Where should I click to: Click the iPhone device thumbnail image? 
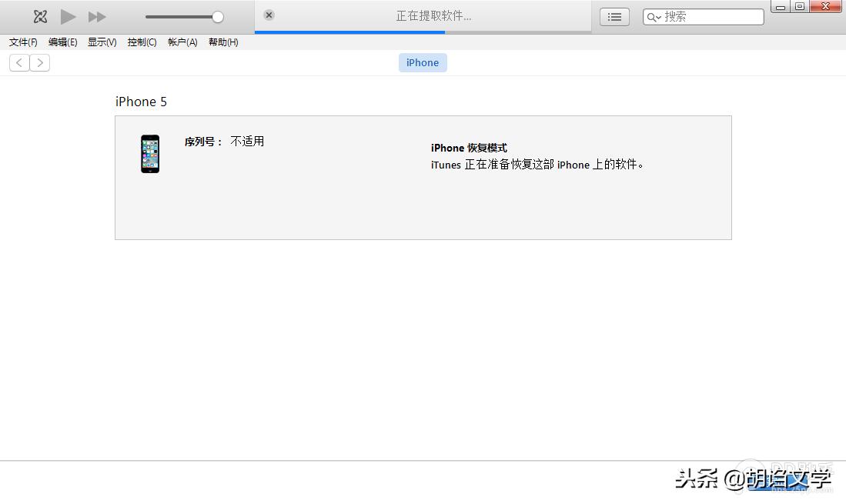tap(150, 154)
